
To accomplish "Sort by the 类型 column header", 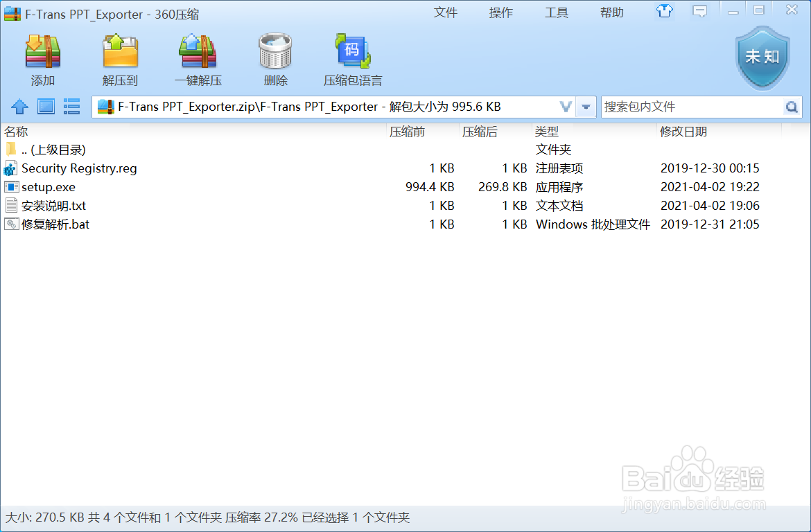I will pos(547,132).
